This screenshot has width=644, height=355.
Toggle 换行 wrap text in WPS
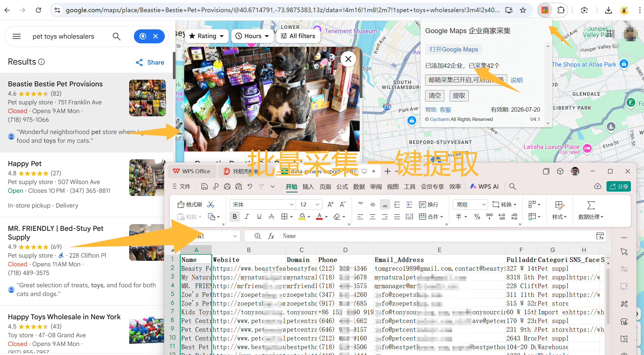coord(429,205)
